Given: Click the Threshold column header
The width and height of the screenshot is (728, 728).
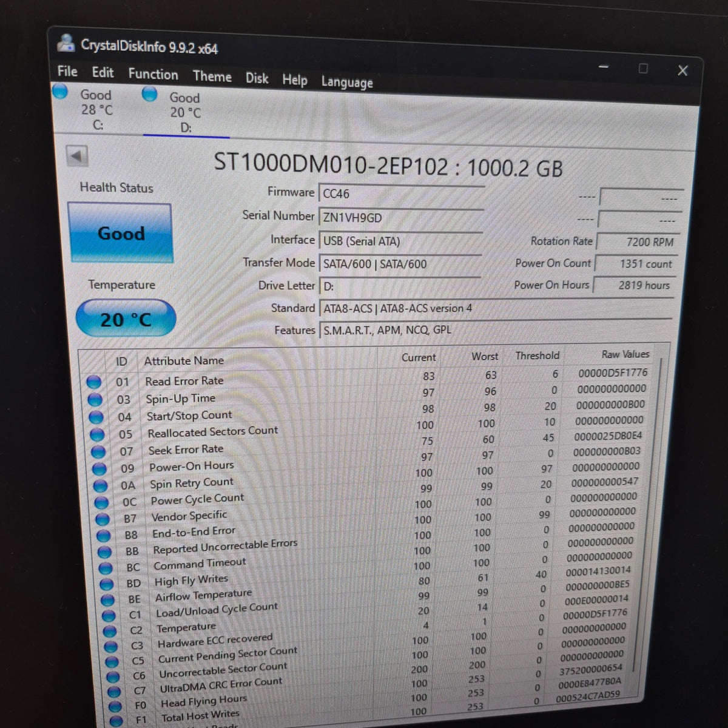Looking at the screenshot, I should click(x=538, y=356).
